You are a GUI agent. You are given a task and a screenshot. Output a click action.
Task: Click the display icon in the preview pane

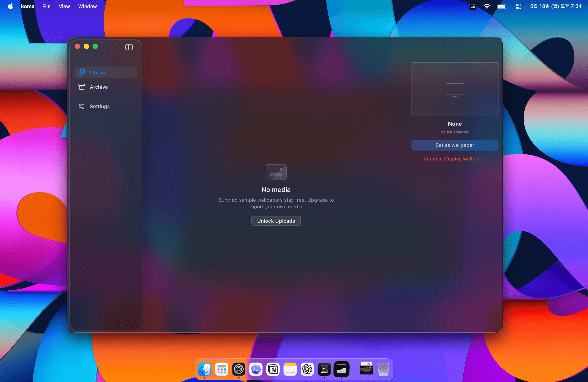click(x=455, y=89)
